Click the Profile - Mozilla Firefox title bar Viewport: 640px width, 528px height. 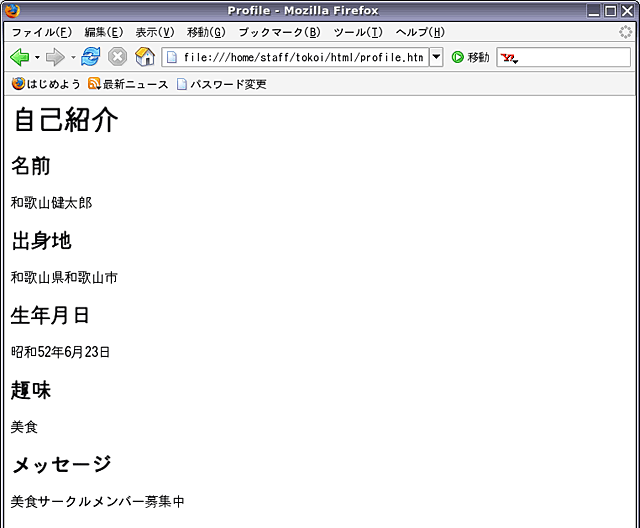303,11
